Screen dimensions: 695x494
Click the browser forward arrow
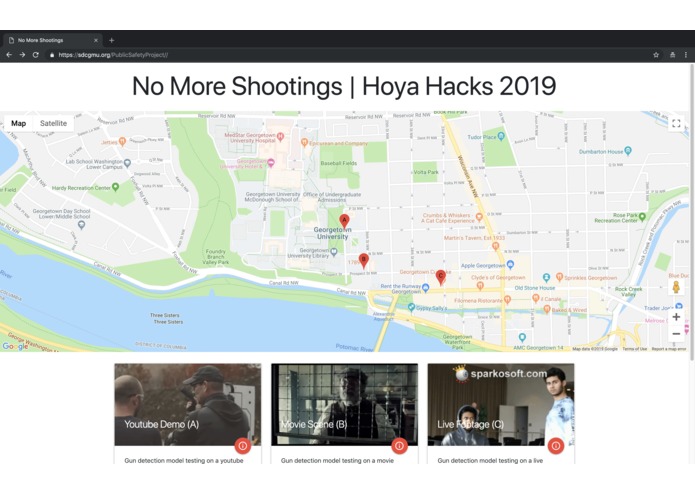click(22, 55)
